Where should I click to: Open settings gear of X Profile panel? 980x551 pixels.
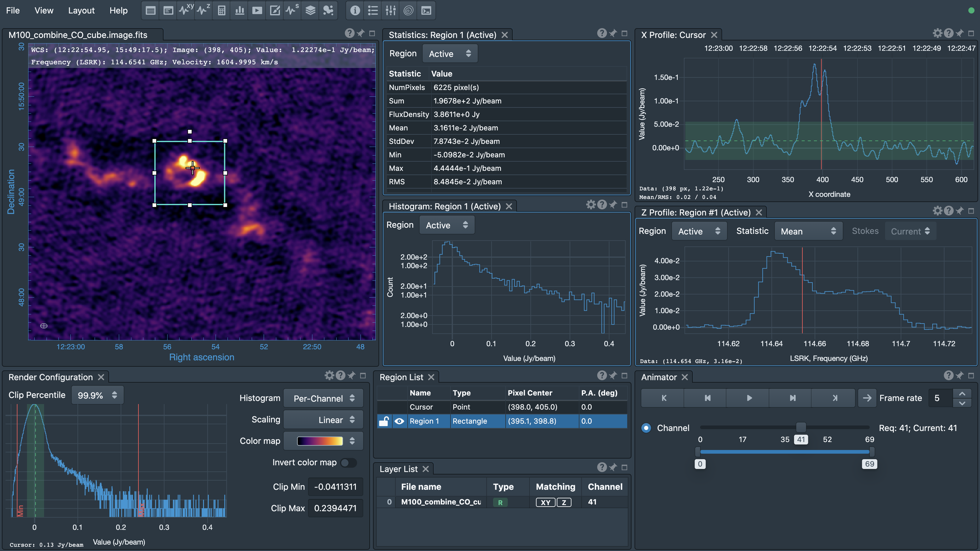click(937, 33)
